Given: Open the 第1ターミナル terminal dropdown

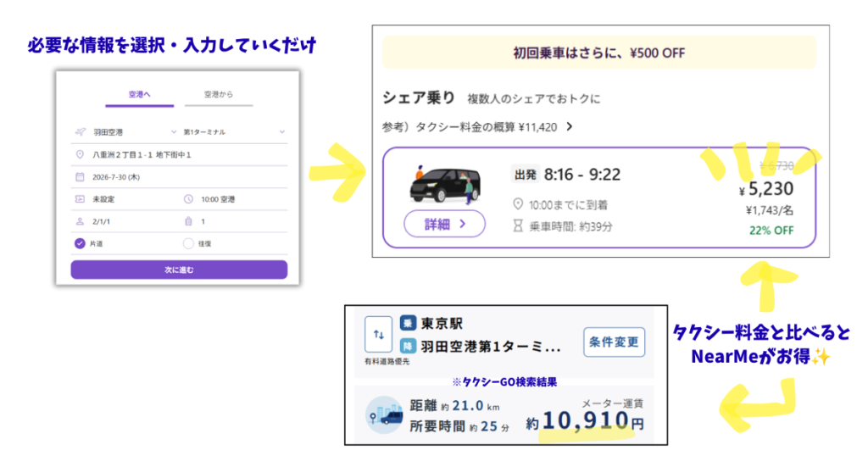Looking at the screenshot, I should pyautogui.click(x=234, y=131).
